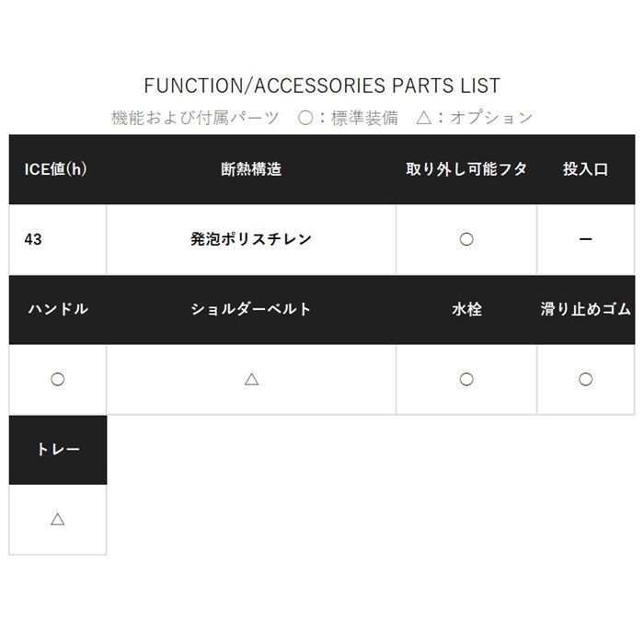
Task: Select the ハンドル header cell
Action: [57, 309]
